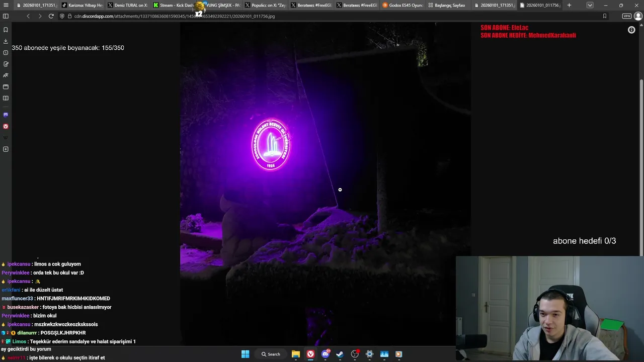This screenshot has height=362, width=644.
Task: Open the Vivaldi main menu button
Action: tap(6, 5)
